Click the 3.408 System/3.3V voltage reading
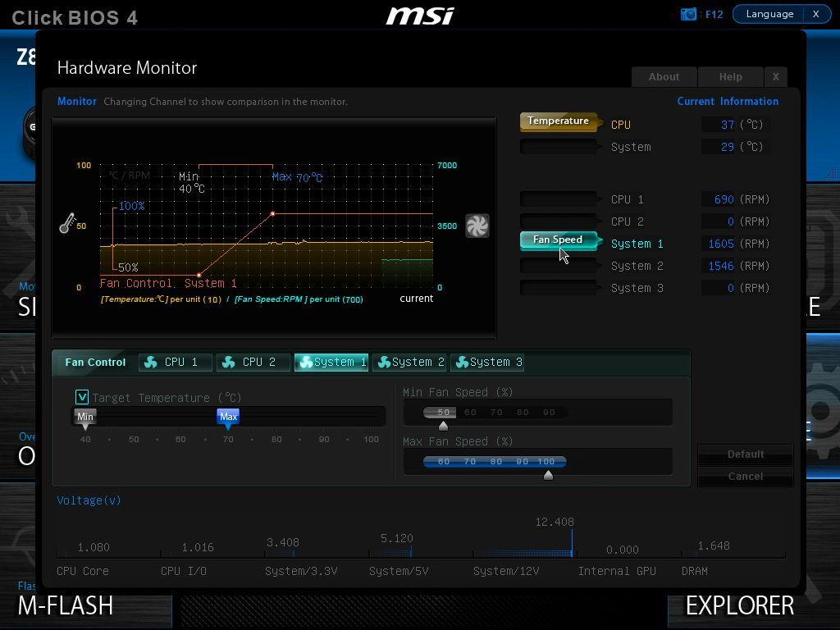This screenshot has width=840, height=630. pyautogui.click(x=283, y=542)
